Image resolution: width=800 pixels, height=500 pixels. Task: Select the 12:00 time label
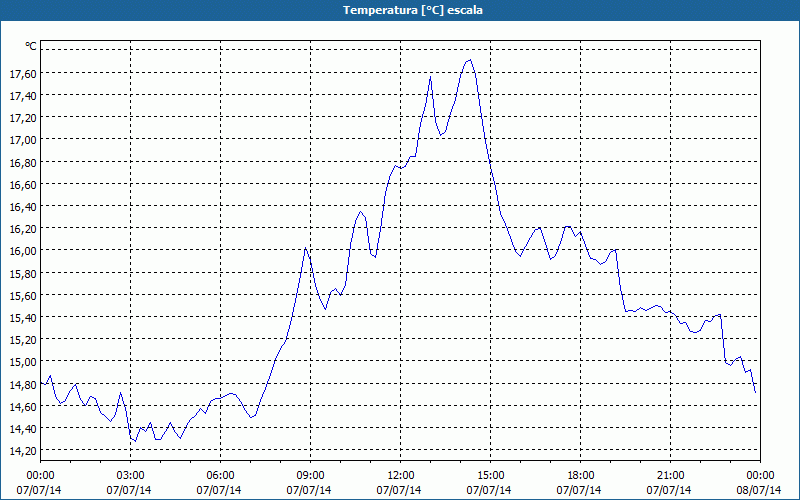(401, 476)
